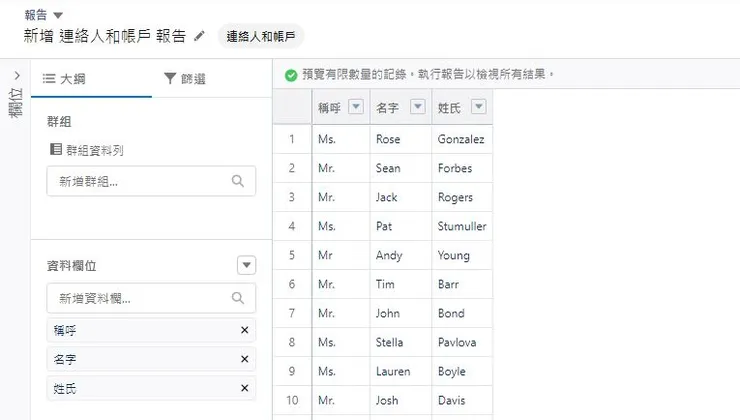This screenshot has width=740, height=420.
Task: Edit report name with pencil icon
Action: click(x=199, y=36)
